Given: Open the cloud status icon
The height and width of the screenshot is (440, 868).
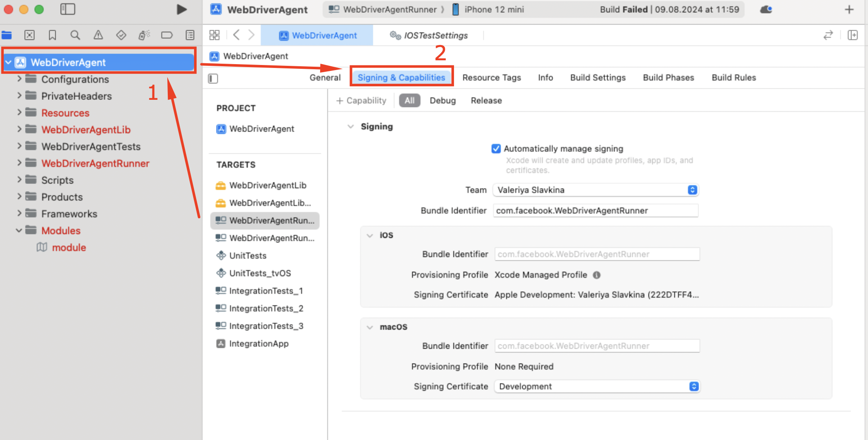Looking at the screenshot, I should tap(766, 9).
